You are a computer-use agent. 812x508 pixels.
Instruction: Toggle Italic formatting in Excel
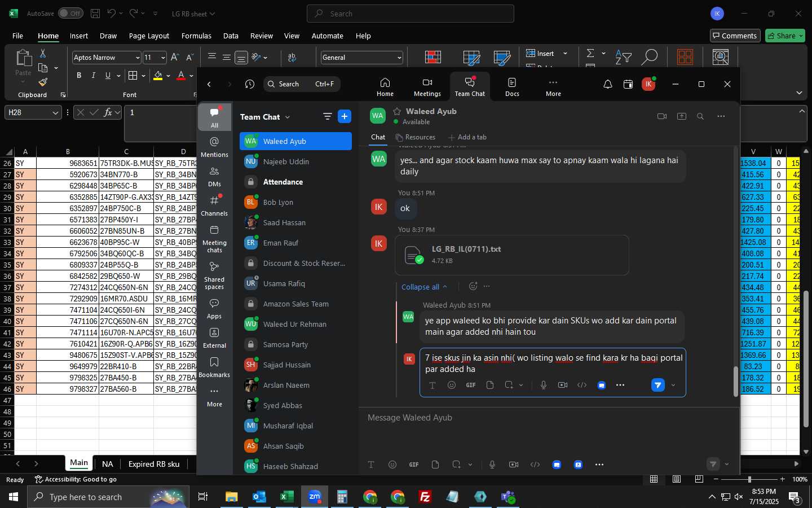[93, 76]
